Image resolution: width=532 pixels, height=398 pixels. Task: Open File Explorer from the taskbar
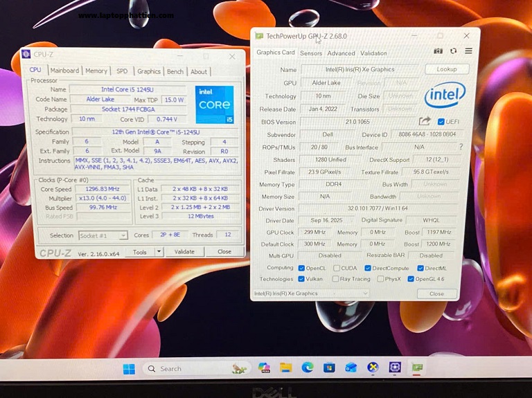tap(285, 368)
